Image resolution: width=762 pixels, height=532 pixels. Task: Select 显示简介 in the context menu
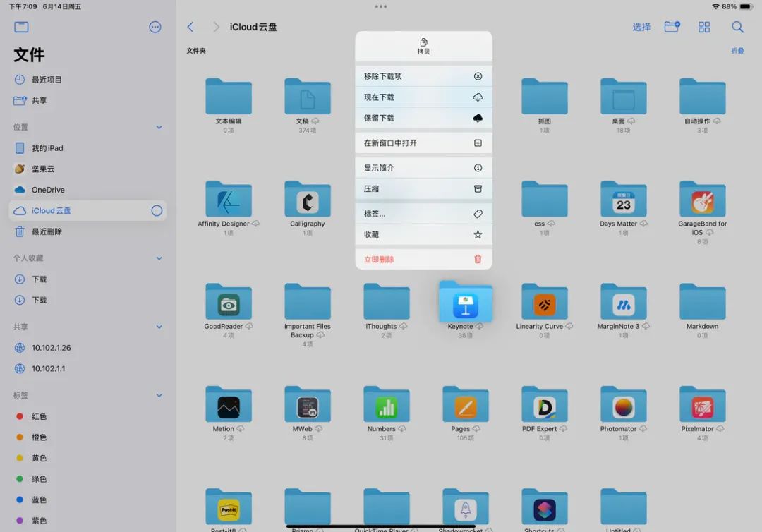(423, 168)
